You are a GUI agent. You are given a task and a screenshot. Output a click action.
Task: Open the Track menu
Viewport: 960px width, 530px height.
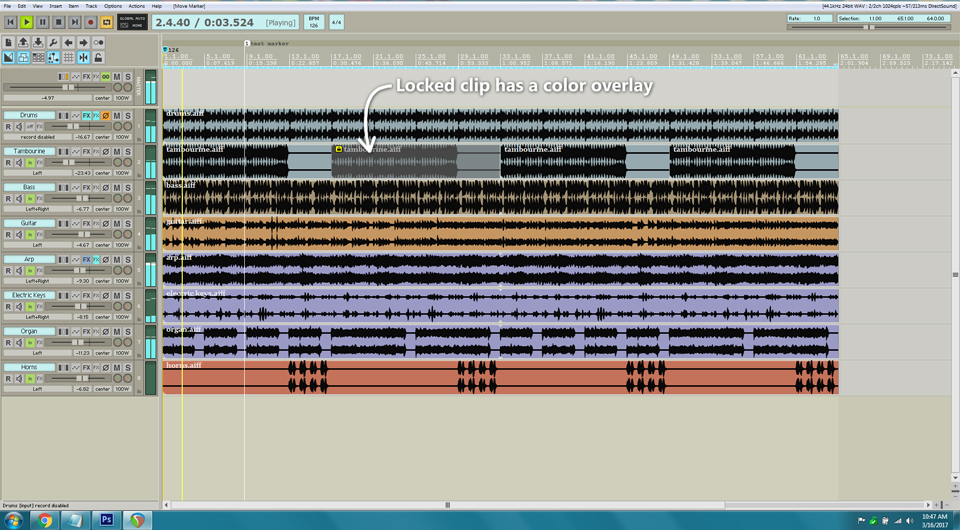(x=91, y=6)
